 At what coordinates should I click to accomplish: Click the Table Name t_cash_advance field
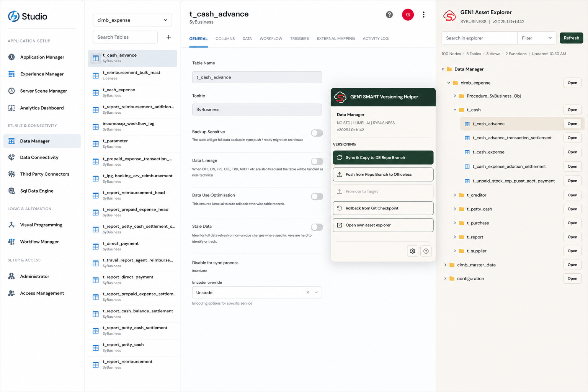257,77
